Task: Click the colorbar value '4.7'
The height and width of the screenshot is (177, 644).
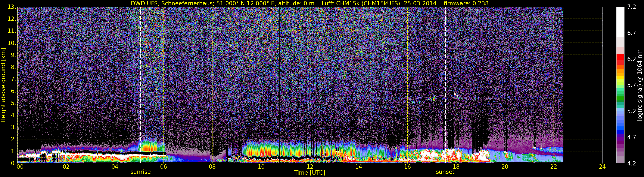Action: click(x=632, y=137)
